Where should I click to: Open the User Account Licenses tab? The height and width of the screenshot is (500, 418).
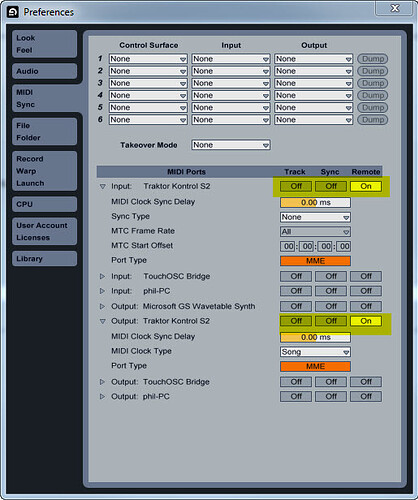click(44, 231)
